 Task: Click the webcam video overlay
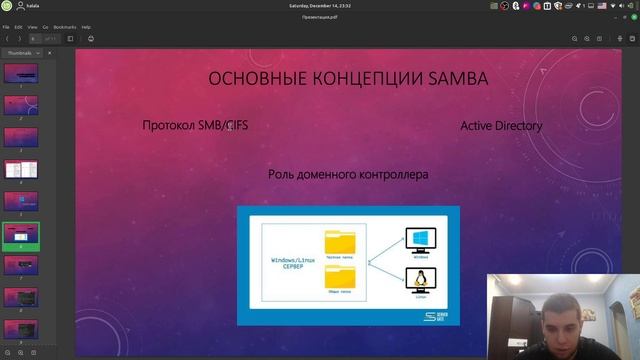point(563,317)
